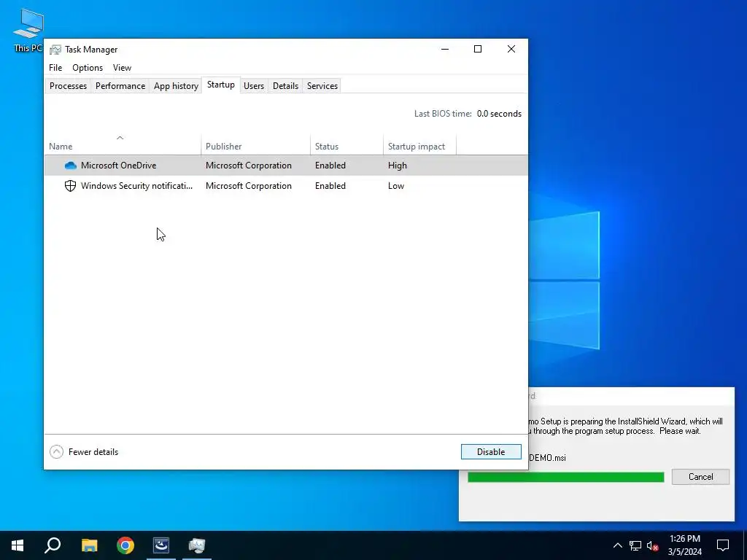Switch to the App history tab
Viewport: 747px width, 560px height.
pyautogui.click(x=176, y=86)
